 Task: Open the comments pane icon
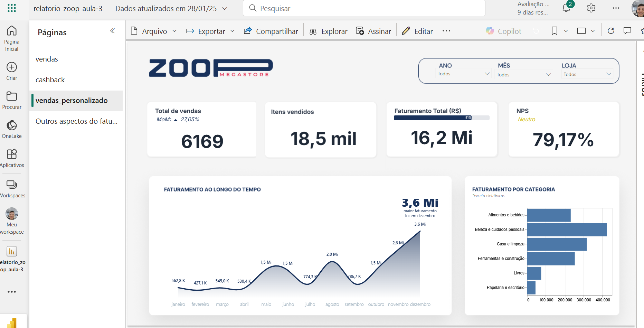(627, 31)
